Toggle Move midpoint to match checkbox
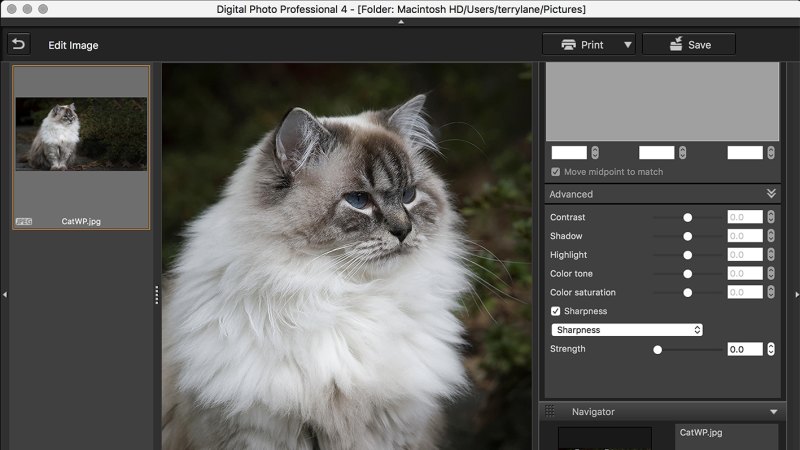The width and height of the screenshot is (800, 450). [556, 172]
